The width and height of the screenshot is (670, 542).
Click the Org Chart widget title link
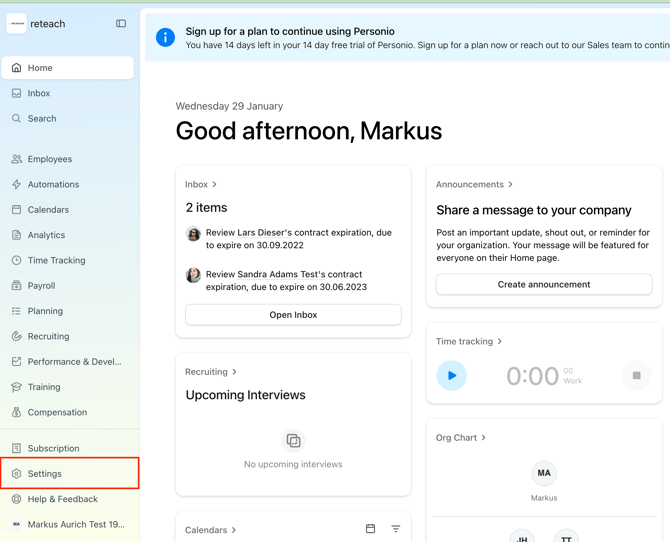pos(456,438)
